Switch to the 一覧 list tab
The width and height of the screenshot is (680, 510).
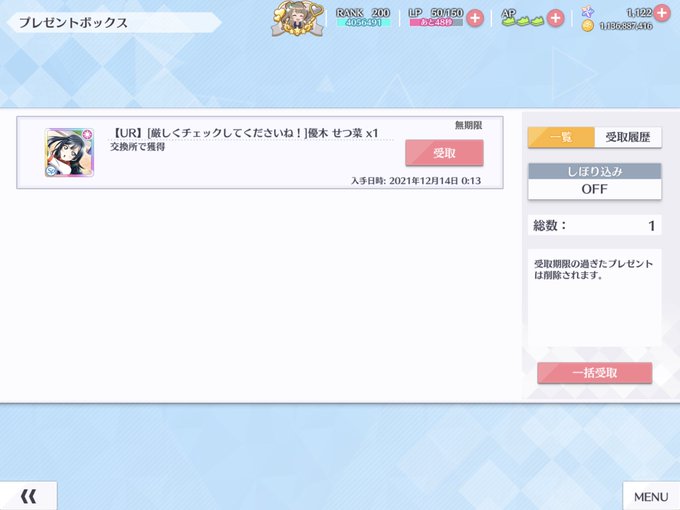tap(561, 137)
